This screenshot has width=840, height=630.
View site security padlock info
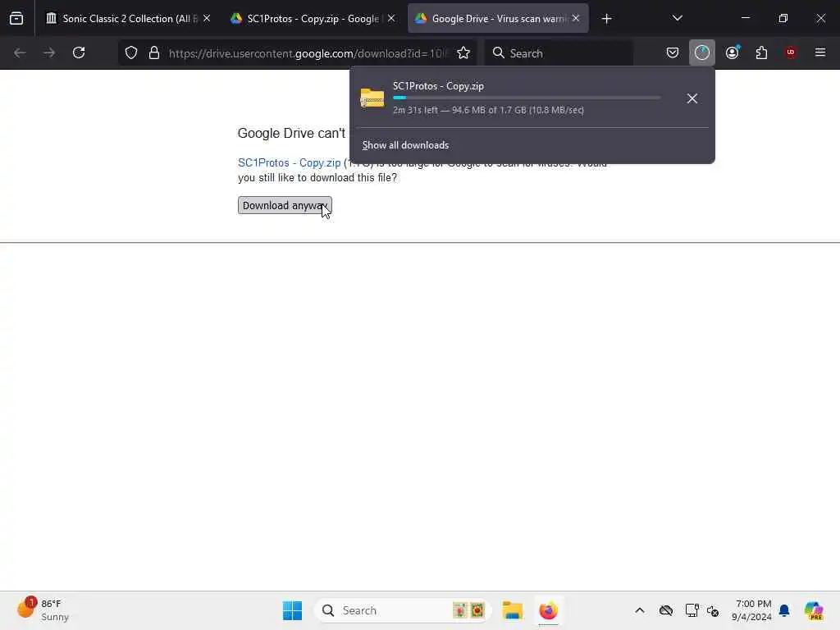point(154,52)
